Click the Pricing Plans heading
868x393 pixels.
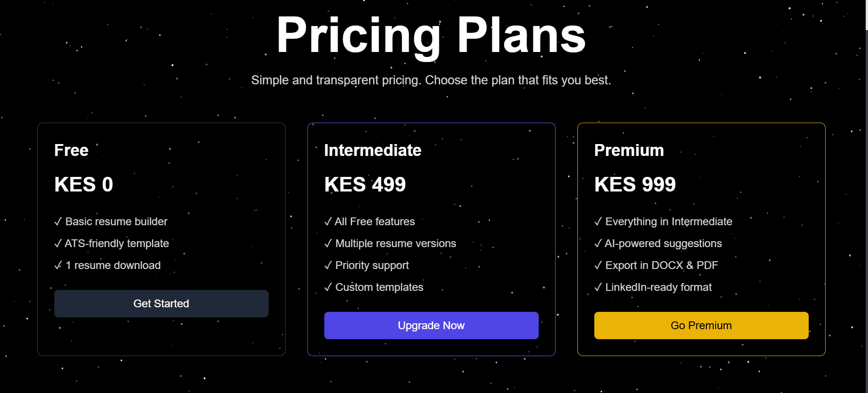click(431, 36)
